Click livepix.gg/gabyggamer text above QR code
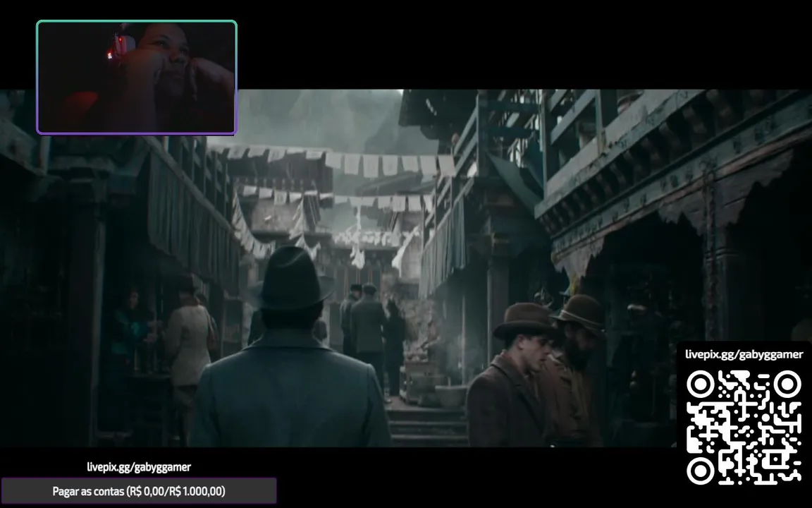The image size is (812, 508). pyautogui.click(x=744, y=355)
